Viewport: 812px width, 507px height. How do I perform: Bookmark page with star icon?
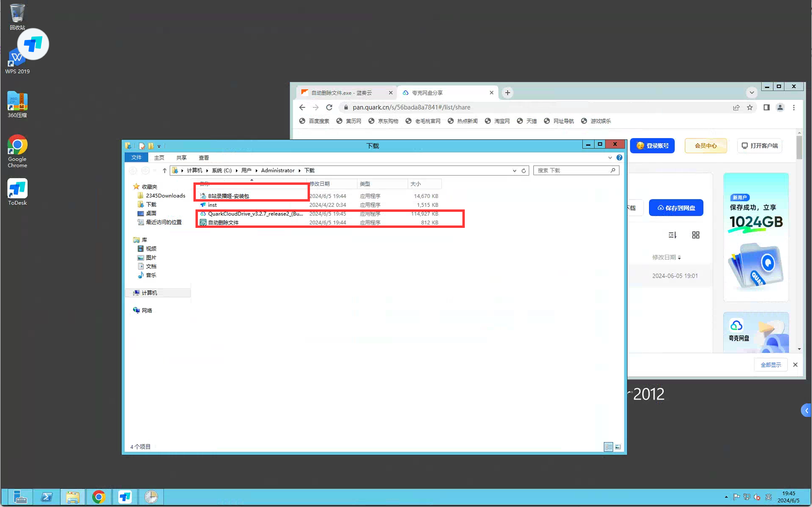pos(749,108)
